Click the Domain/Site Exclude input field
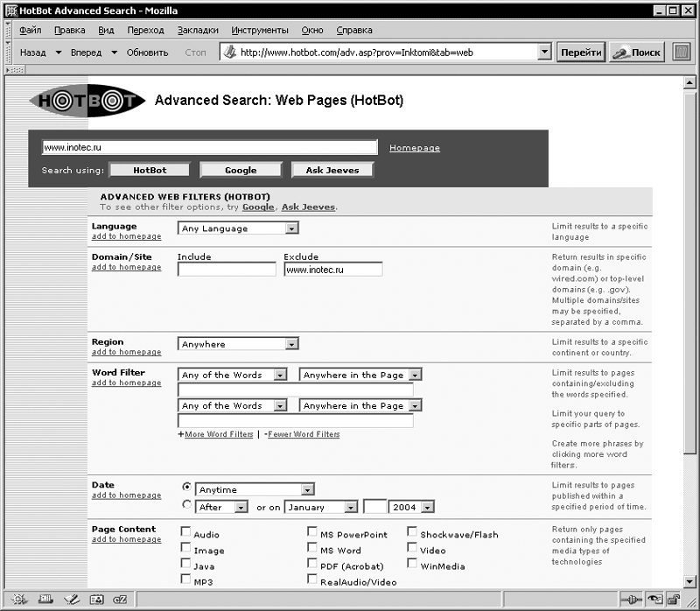The width and height of the screenshot is (700, 611). pos(333,270)
